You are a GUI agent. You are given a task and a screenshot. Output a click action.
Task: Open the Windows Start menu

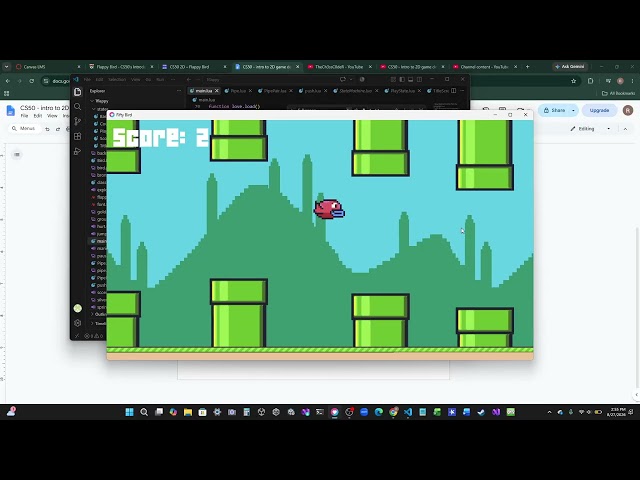129,412
